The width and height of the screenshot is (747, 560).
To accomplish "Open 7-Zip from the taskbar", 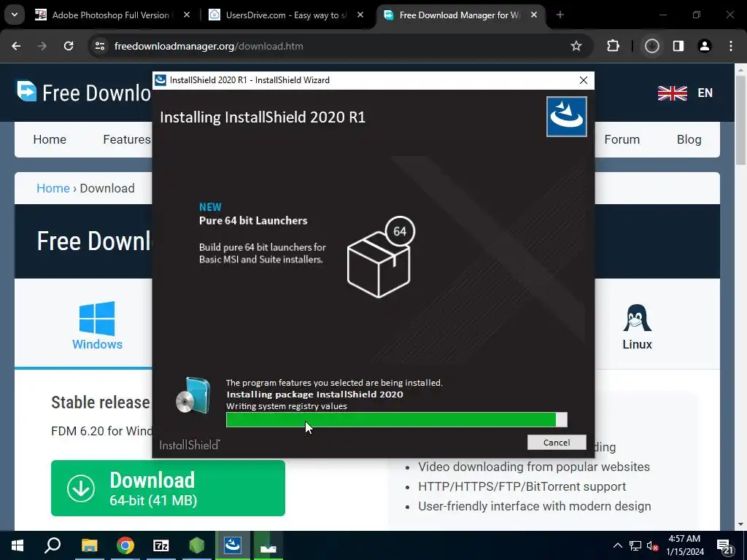I will coord(161,545).
